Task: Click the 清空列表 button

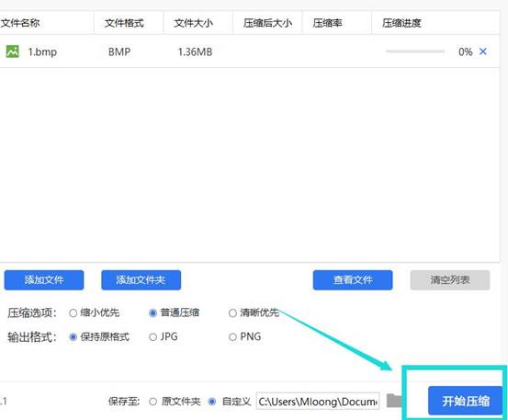Action: point(450,280)
